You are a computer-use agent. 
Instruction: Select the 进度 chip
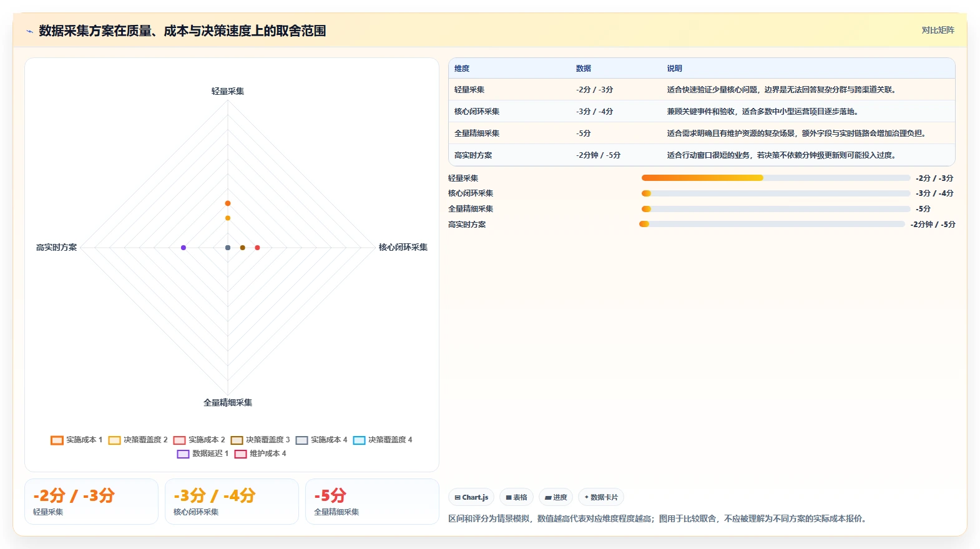(556, 497)
